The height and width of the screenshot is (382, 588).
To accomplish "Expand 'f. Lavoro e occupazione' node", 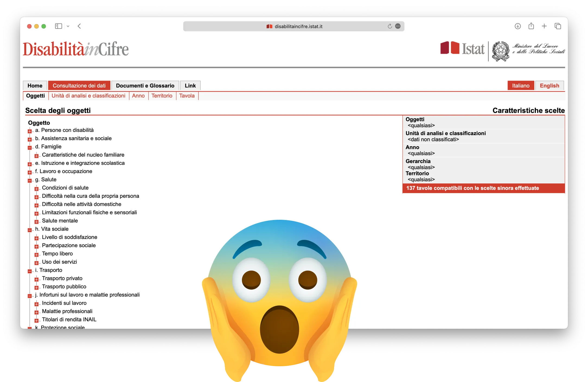I will click(x=30, y=172).
